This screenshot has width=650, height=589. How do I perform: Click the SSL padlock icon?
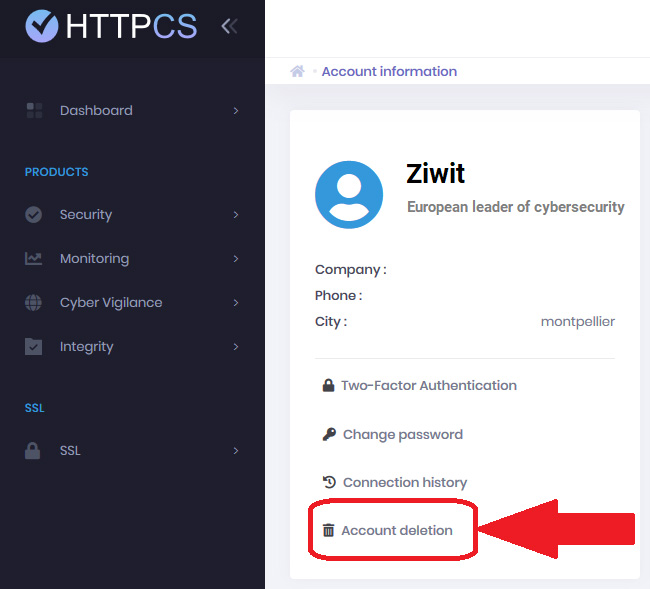[34, 450]
